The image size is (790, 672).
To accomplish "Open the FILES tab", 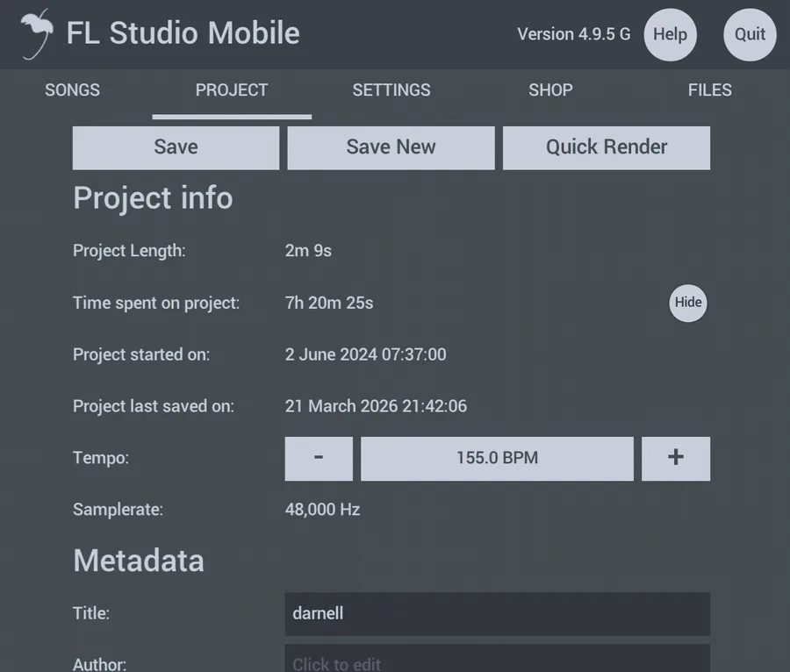I will point(709,90).
